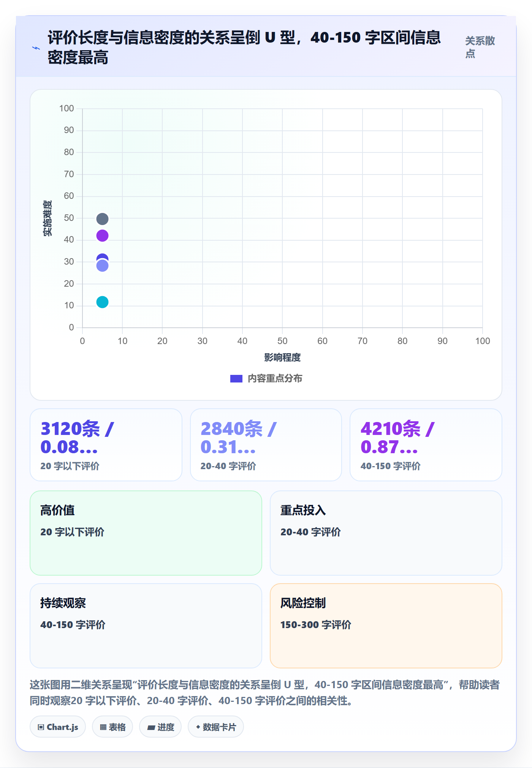Click the 表格 tag chip

pos(112,727)
